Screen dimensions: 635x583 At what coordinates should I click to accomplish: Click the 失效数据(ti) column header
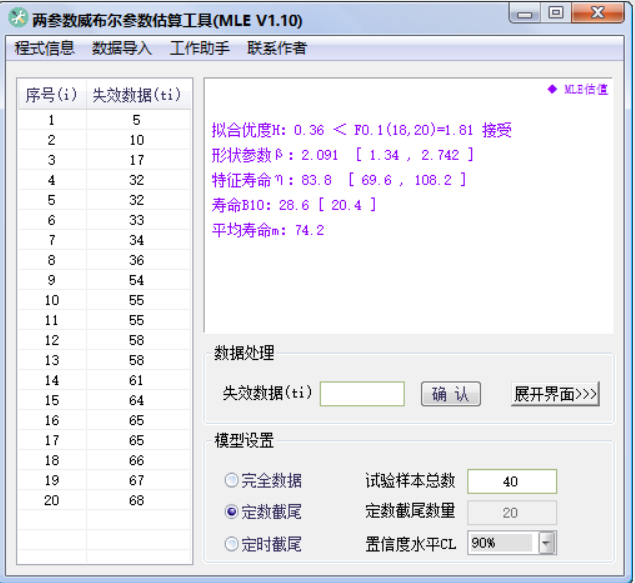pyautogui.click(x=138, y=95)
